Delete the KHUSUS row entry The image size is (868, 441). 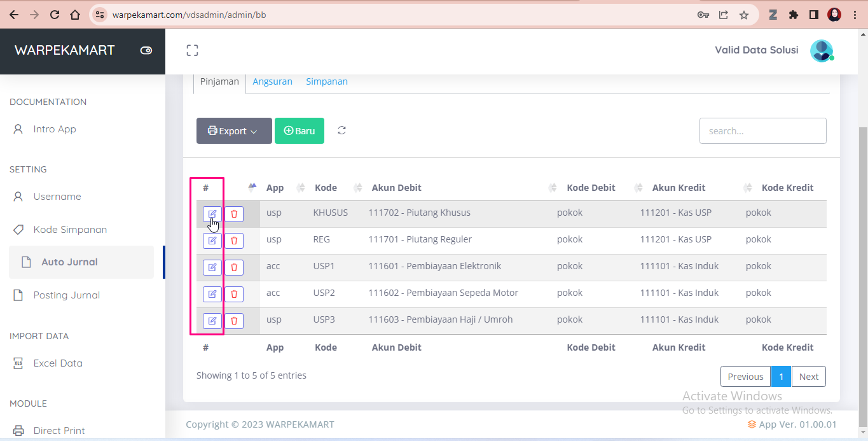coord(234,214)
